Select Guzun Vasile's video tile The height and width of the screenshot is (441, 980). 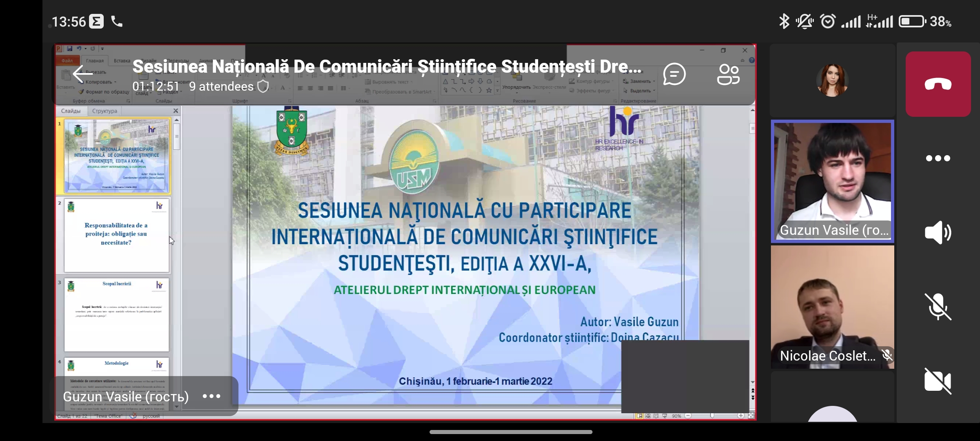tap(832, 181)
